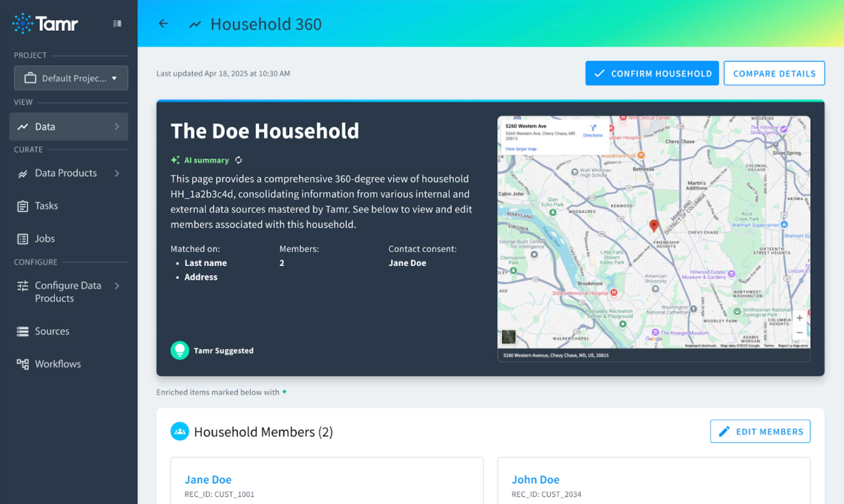Viewport: 844px width, 504px height.
Task: Collapse the sidebar using the panel icon
Action: tap(117, 23)
